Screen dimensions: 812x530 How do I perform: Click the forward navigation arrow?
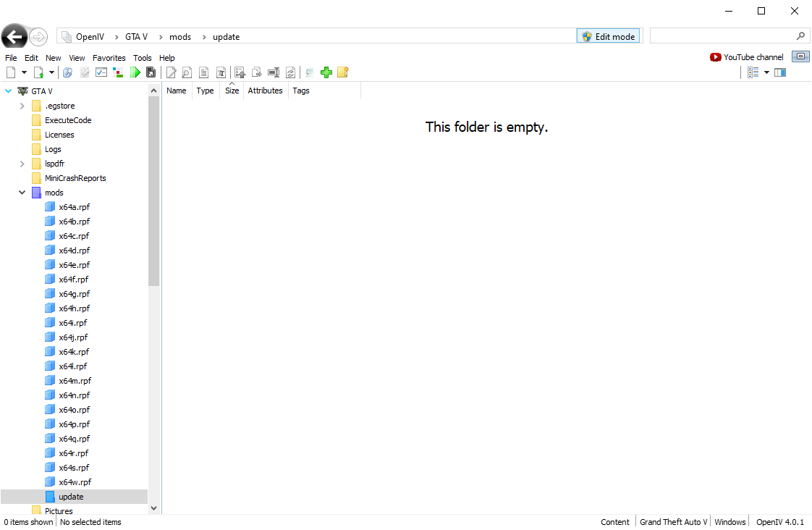pos(38,37)
